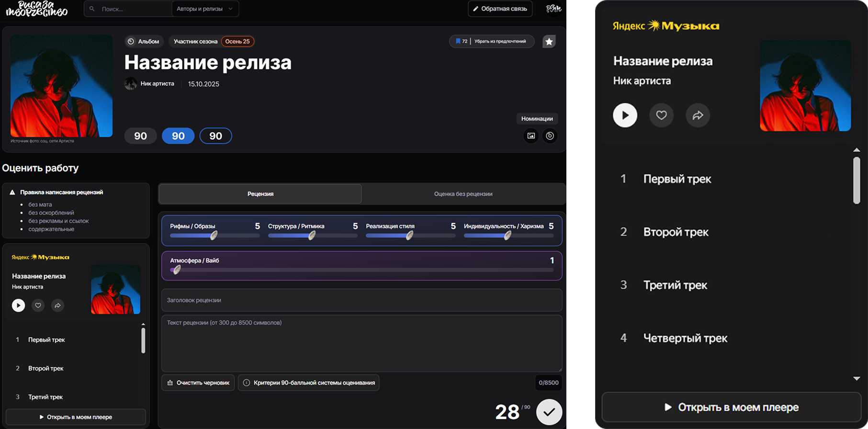The image size is (868, 429).
Task: Open Критерии 90-балльной системы оценивания
Action: point(309,383)
